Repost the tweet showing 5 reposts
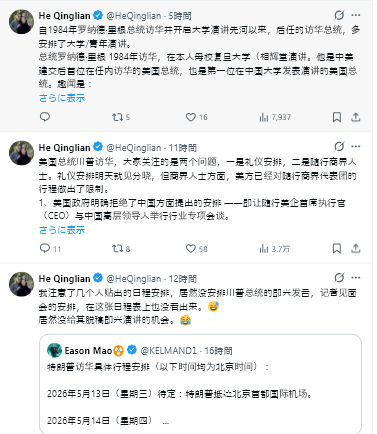This screenshot has height=434, width=377. pyautogui.click(x=121, y=117)
